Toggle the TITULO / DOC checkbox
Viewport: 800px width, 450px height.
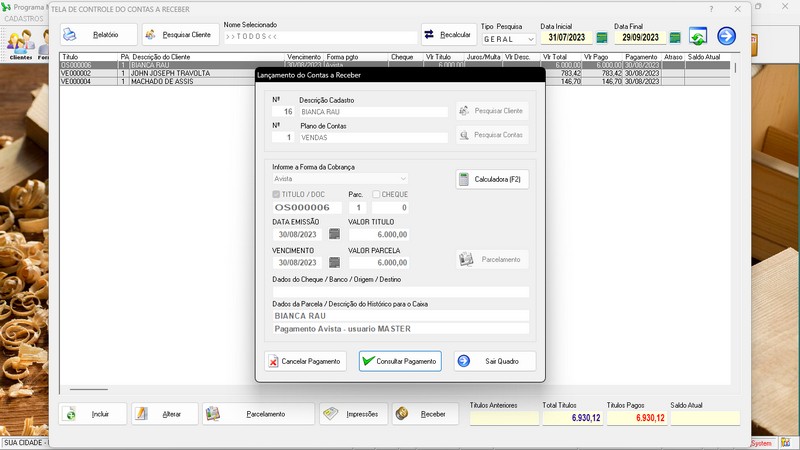277,194
